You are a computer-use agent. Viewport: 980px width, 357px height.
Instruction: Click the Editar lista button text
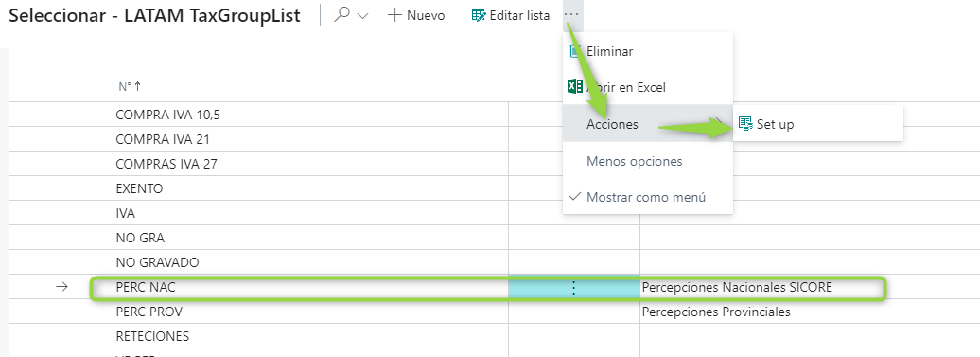[x=519, y=16]
